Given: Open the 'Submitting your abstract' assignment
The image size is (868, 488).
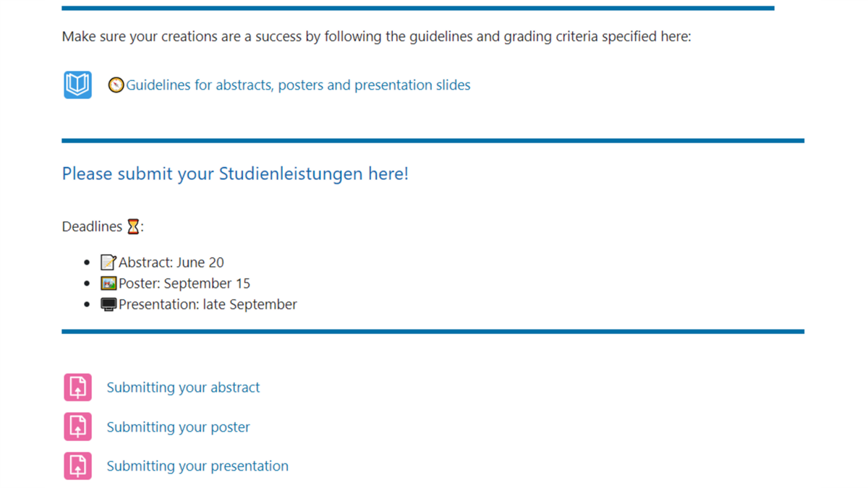Looking at the screenshot, I should [x=183, y=388].
